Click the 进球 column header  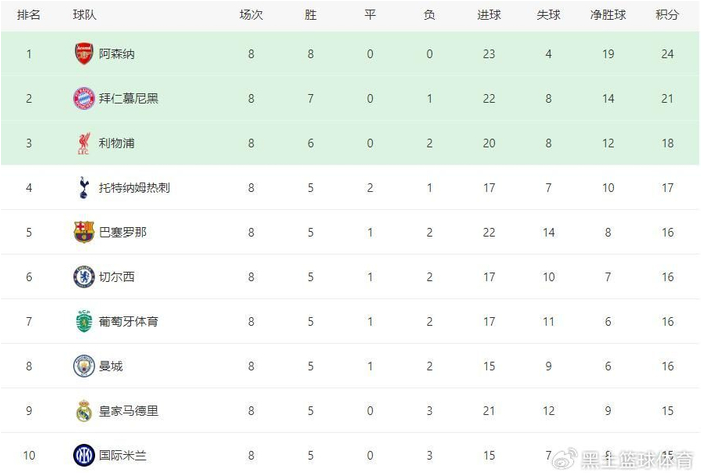pos(489,15)
